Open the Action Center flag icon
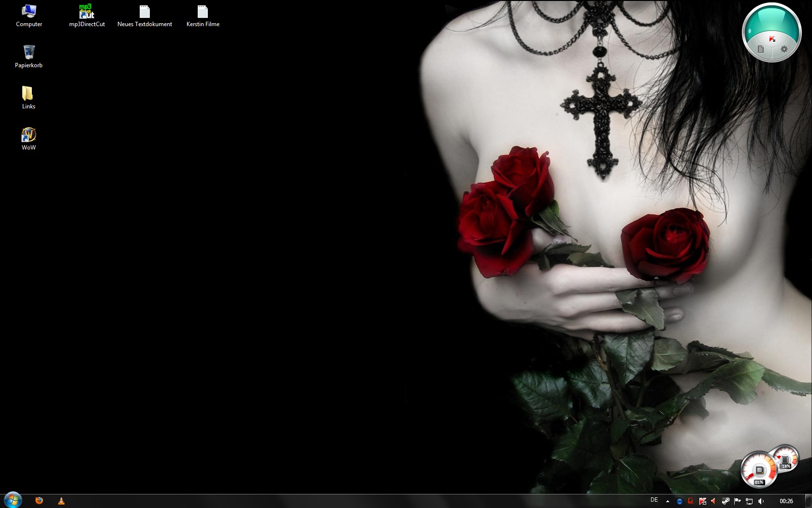This screenshot has height=508, width=812. pyautogui.click(x=738, y=501)
